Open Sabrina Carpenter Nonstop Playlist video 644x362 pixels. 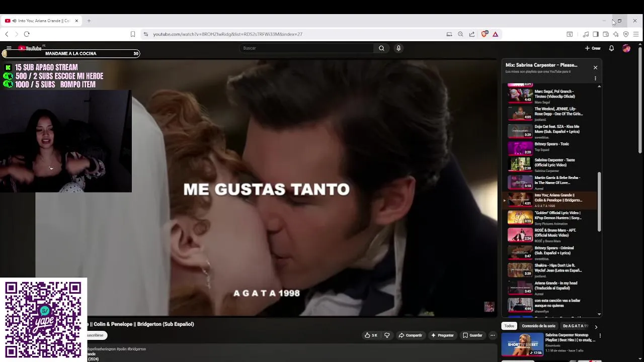pyautogui.click(x=548, y=344)
